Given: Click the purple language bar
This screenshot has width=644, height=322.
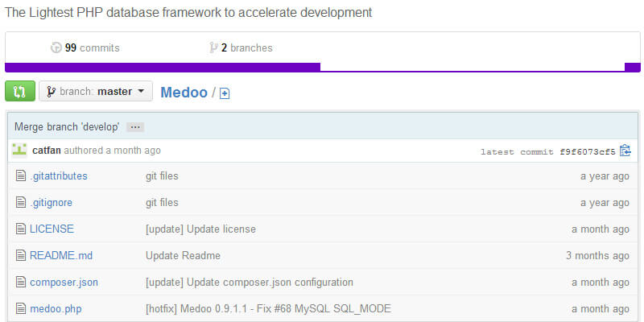Looking at the screenshot, I should (161, 67).
